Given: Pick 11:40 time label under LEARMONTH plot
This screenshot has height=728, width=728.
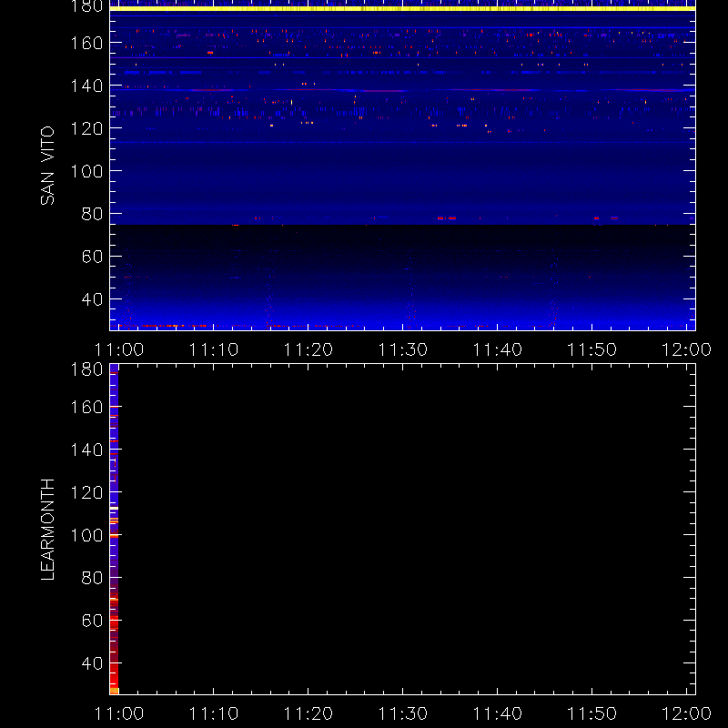Looking at the screenshot, I should point(497,713).
